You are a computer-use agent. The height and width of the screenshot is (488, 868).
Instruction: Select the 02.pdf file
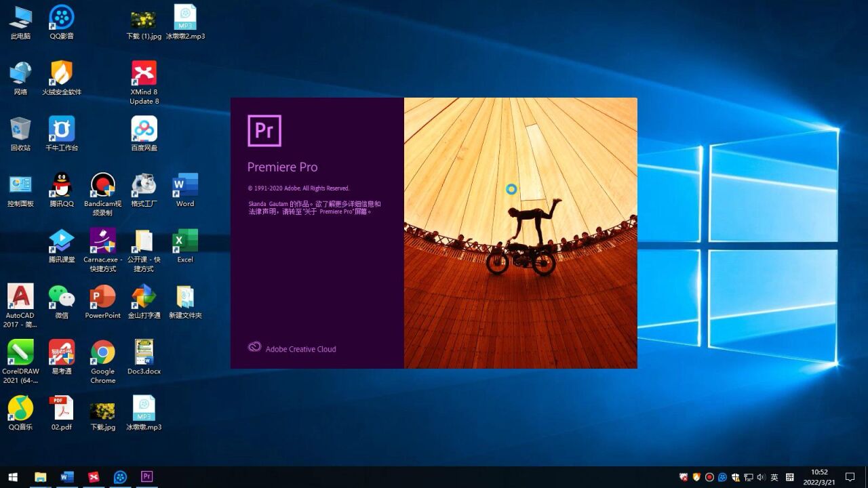(62, 413)
